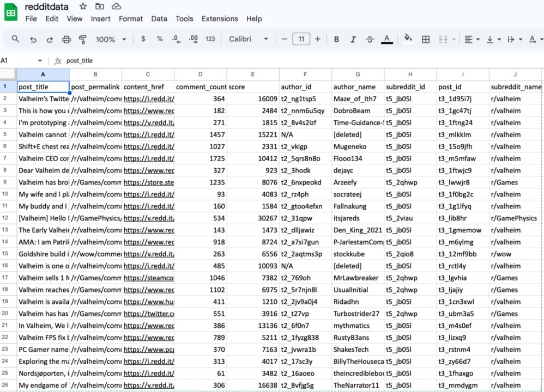Screen dimensions: 544x392
Task: Activate the paint format tool
Action: click(82, 39)
